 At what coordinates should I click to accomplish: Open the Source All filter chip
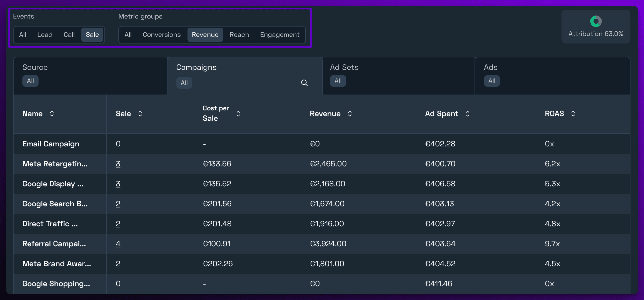point(30,81)
